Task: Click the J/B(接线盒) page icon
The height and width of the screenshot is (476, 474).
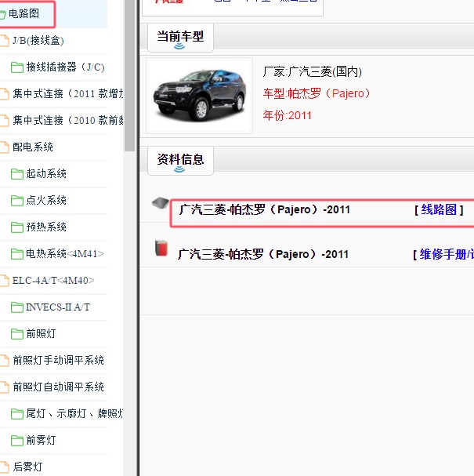Action: point(4,41)
